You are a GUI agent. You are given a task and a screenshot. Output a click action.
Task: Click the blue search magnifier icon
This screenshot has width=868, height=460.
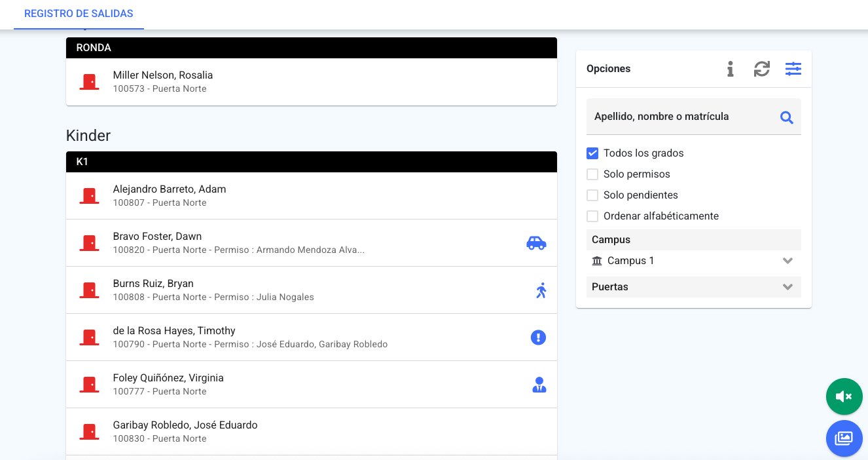(787, 117)
